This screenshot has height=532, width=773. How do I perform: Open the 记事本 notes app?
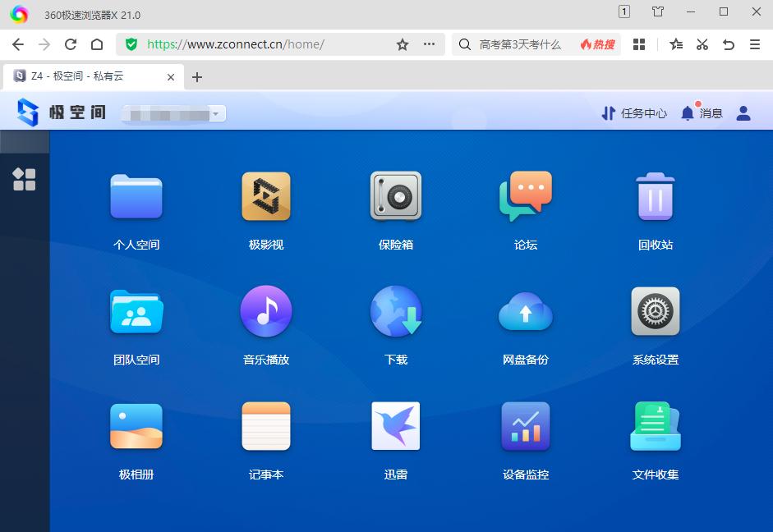[265, 426]
